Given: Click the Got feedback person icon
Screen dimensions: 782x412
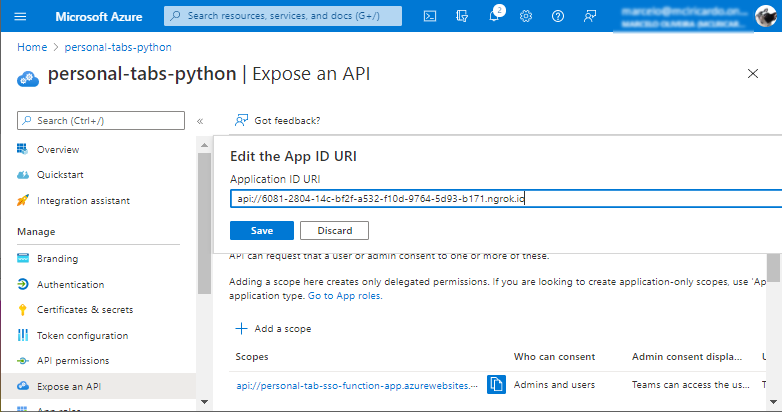Looking at the screenshot, I should pyautogui.click(x=241, y=120).
